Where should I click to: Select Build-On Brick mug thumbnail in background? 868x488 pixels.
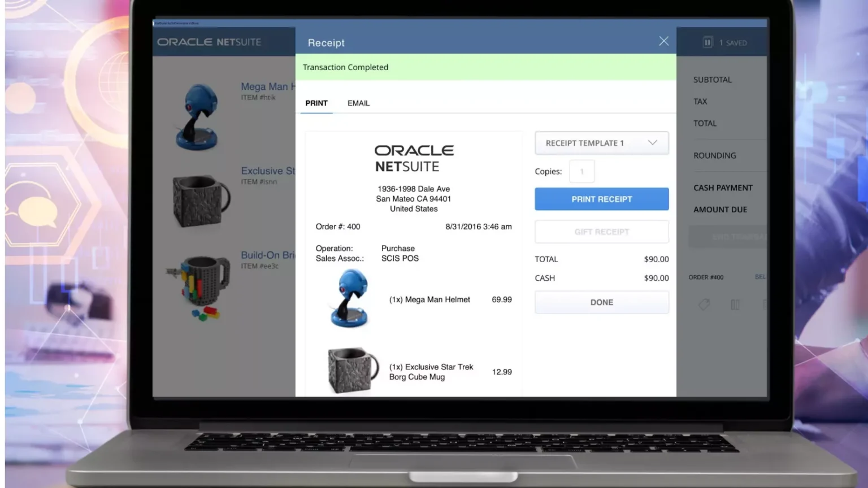click(x=199, y=288)
